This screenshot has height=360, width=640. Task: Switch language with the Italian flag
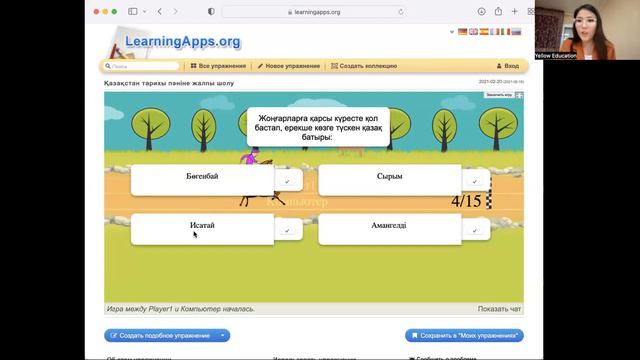coord(505,32)
